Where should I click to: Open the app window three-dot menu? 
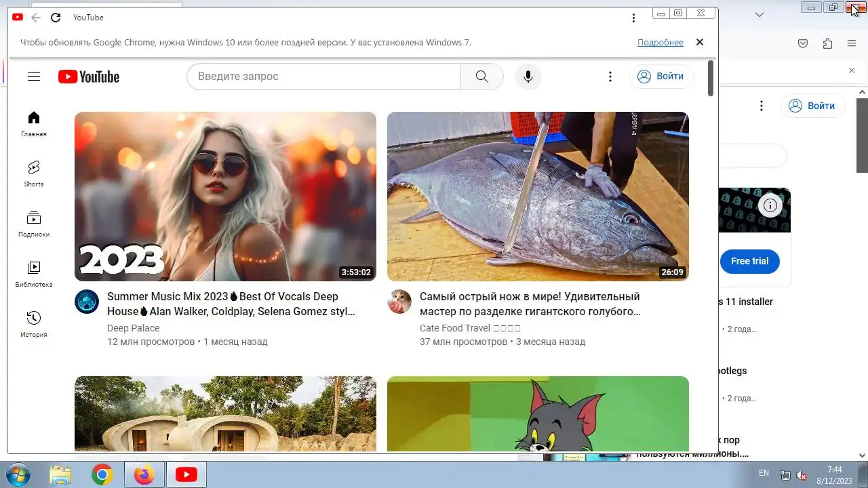pyautogui.click(x=633, y=18)
